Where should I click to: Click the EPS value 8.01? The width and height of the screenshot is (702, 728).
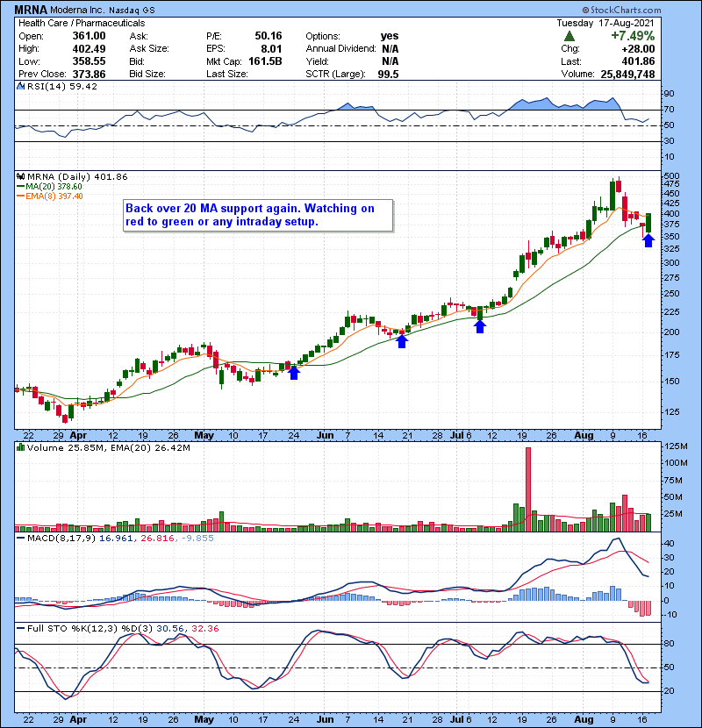point(271,49)
